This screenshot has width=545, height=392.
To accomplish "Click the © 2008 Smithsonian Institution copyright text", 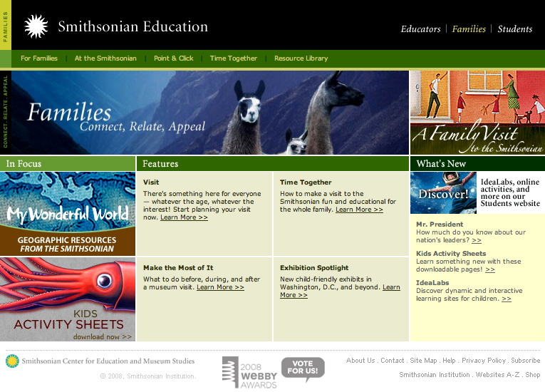I will pos(148,376).
